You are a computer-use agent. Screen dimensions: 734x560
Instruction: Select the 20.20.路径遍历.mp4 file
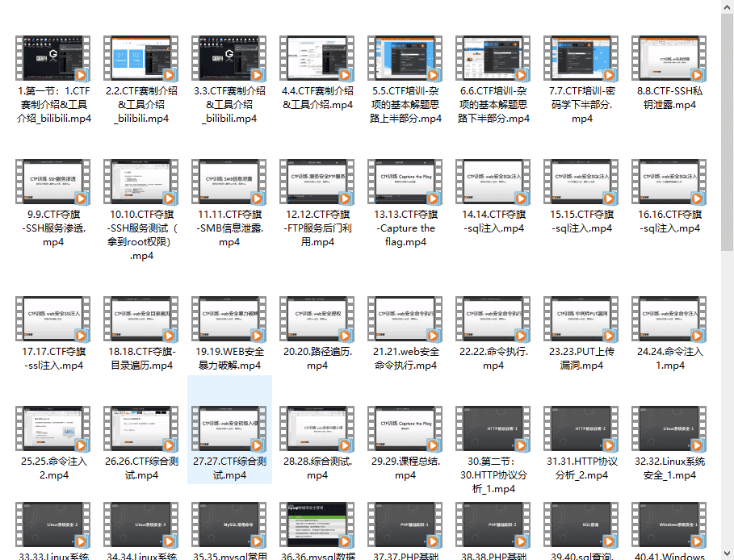317,320
